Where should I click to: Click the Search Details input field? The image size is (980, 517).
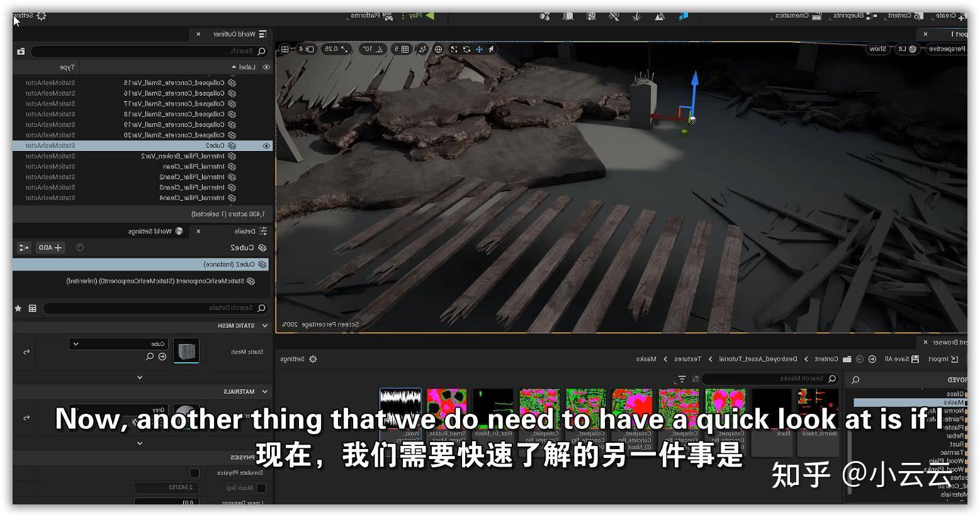[155, 308]
